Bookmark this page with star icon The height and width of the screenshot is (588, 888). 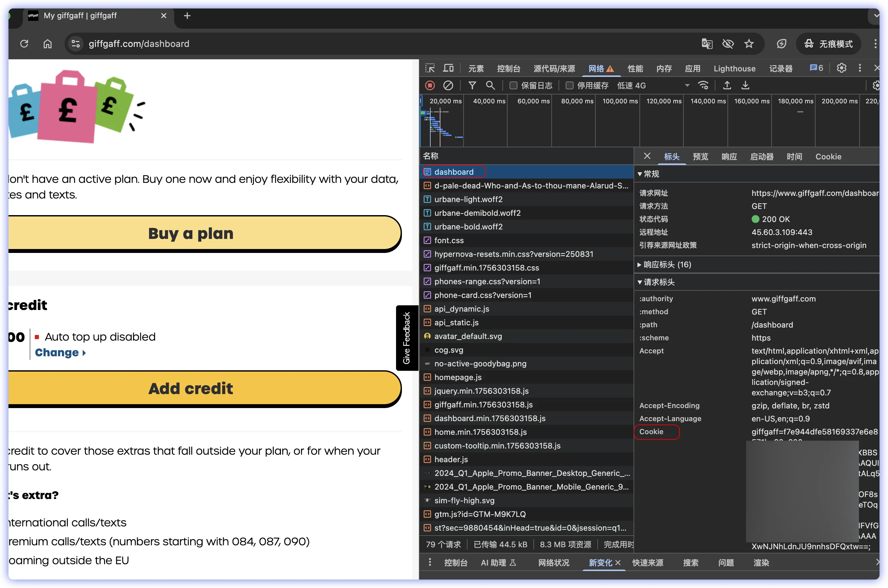pyautogui.click(x=748, y=44)
